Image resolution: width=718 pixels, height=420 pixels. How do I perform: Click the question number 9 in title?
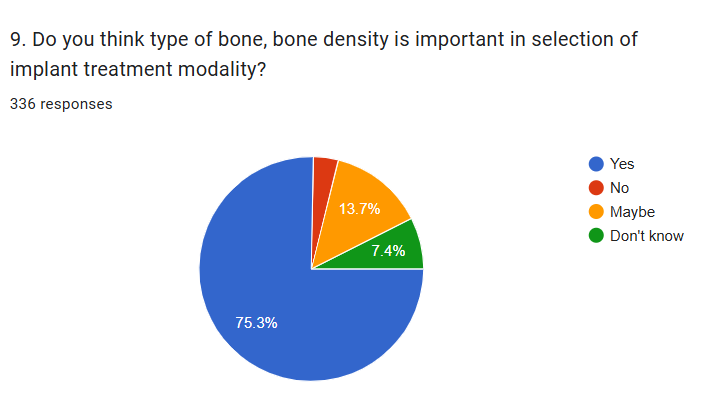(17, 40)
